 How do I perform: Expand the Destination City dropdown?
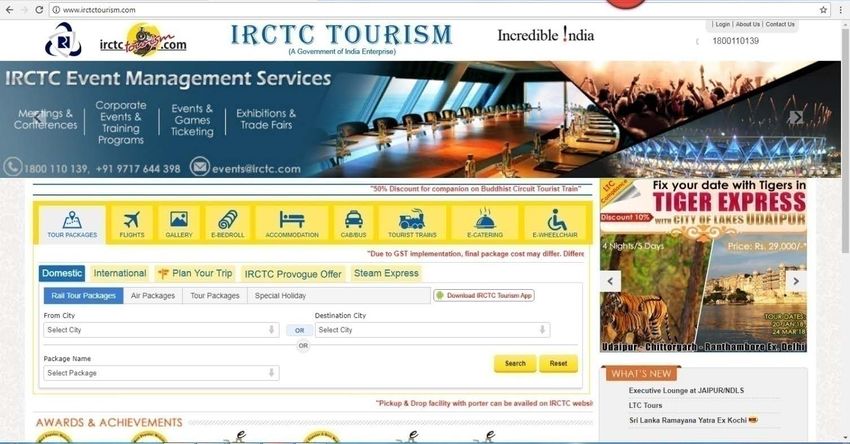coord(432,330)
